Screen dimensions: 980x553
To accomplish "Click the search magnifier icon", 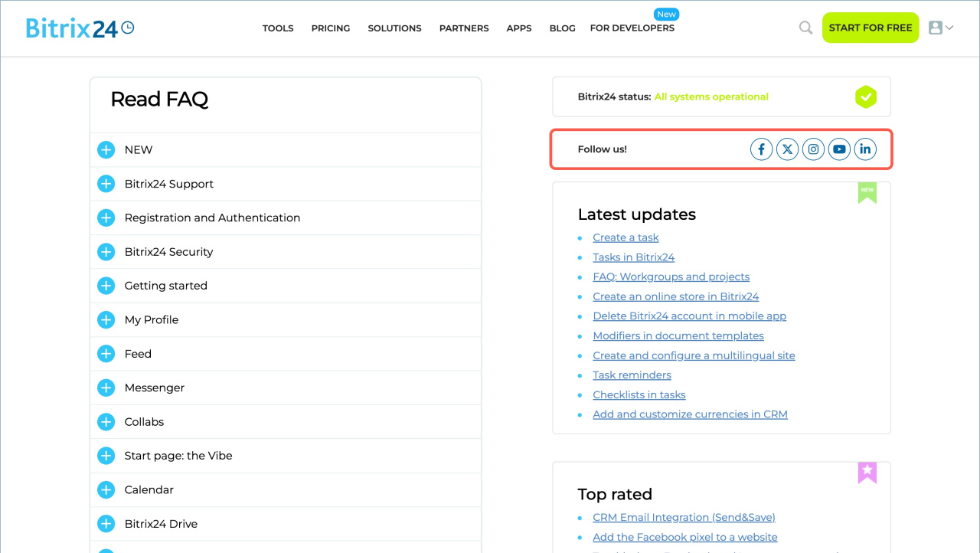I will coord(805,28).
